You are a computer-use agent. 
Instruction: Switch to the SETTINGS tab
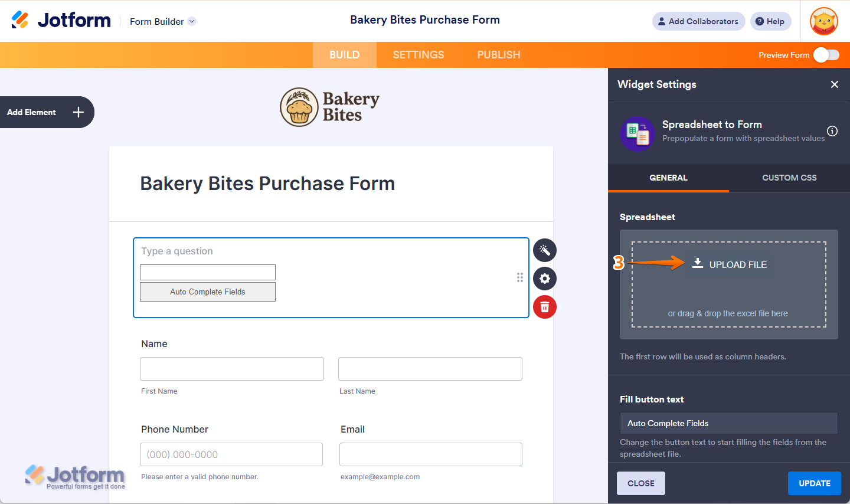click(419, 55)
